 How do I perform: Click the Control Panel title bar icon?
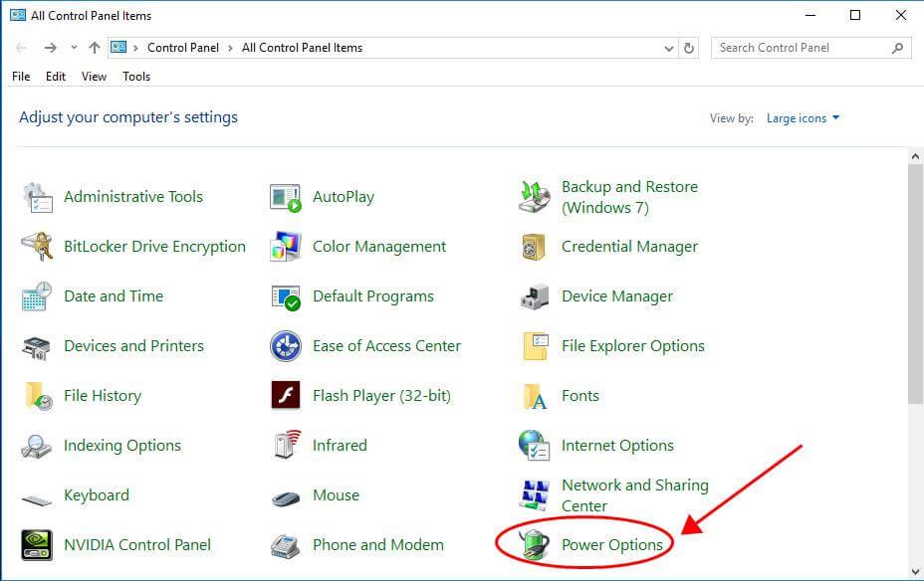[18, 15]
